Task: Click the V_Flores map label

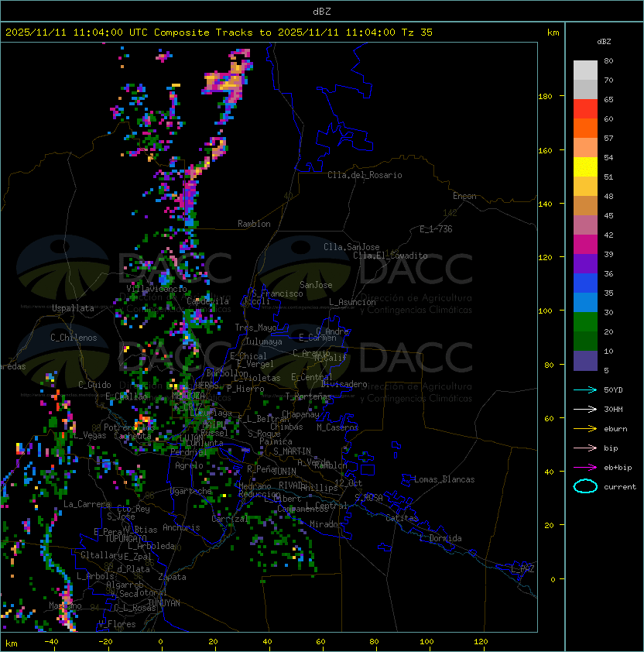Action: [117, 624]
